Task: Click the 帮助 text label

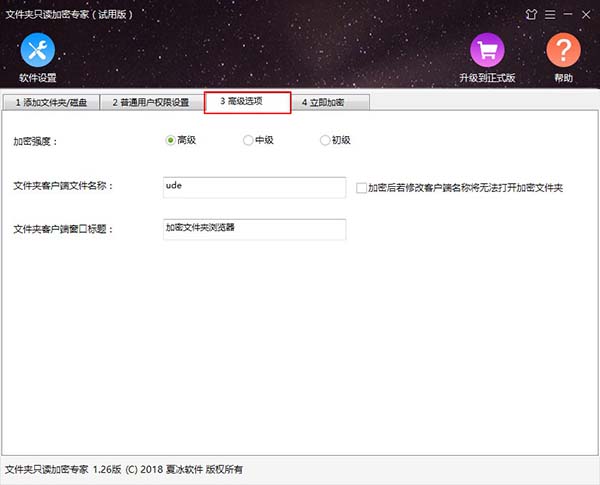Action: pyautogui.click(x=563, y=78)
